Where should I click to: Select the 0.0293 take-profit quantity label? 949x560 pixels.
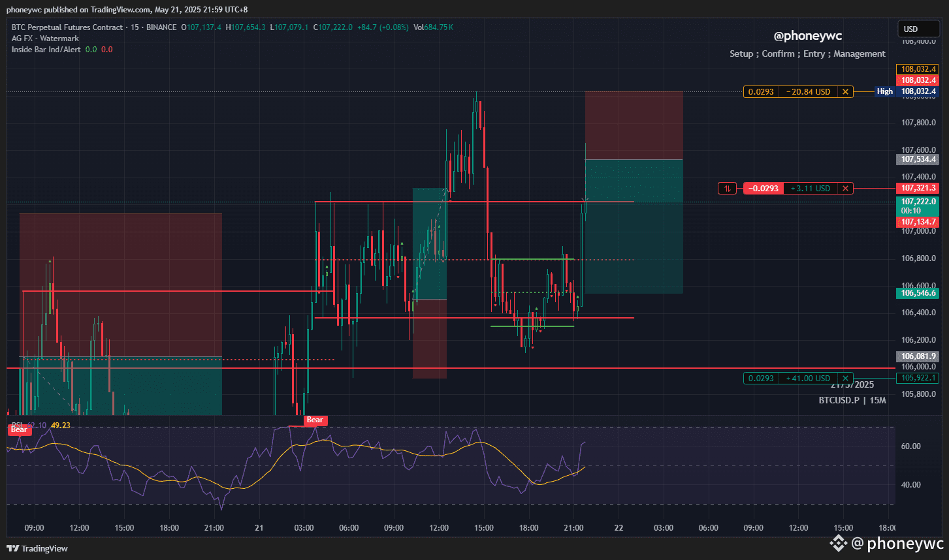tap(761, 379)
